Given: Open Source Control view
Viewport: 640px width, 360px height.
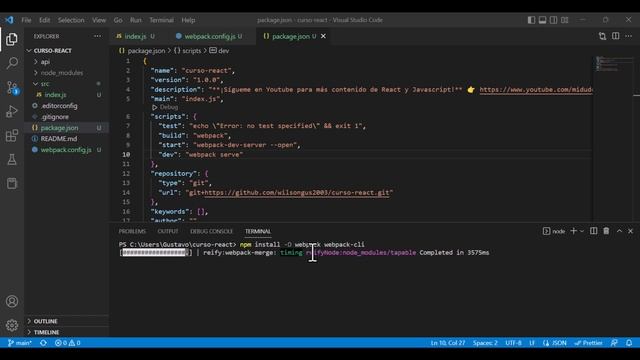Looking at the screenshot, I should point(12,87).
